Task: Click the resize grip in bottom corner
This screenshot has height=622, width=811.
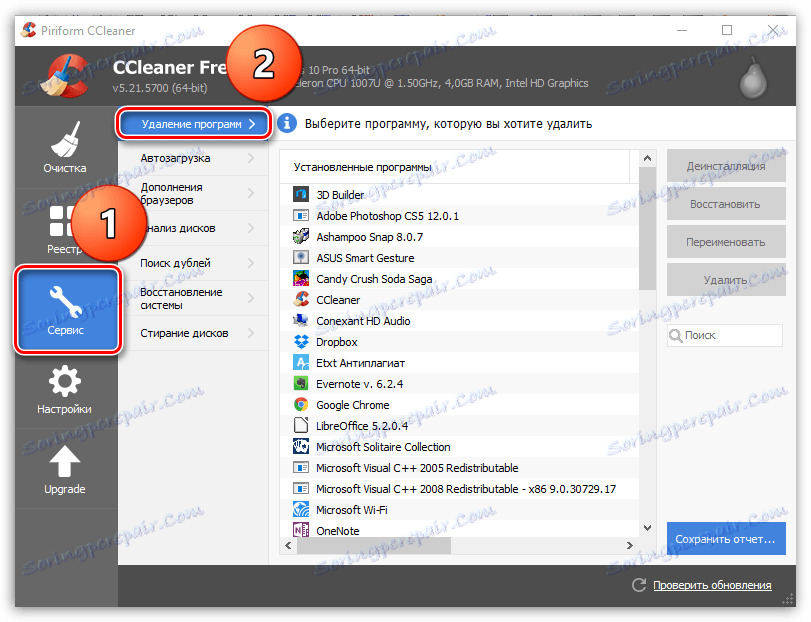Action: 788,600
